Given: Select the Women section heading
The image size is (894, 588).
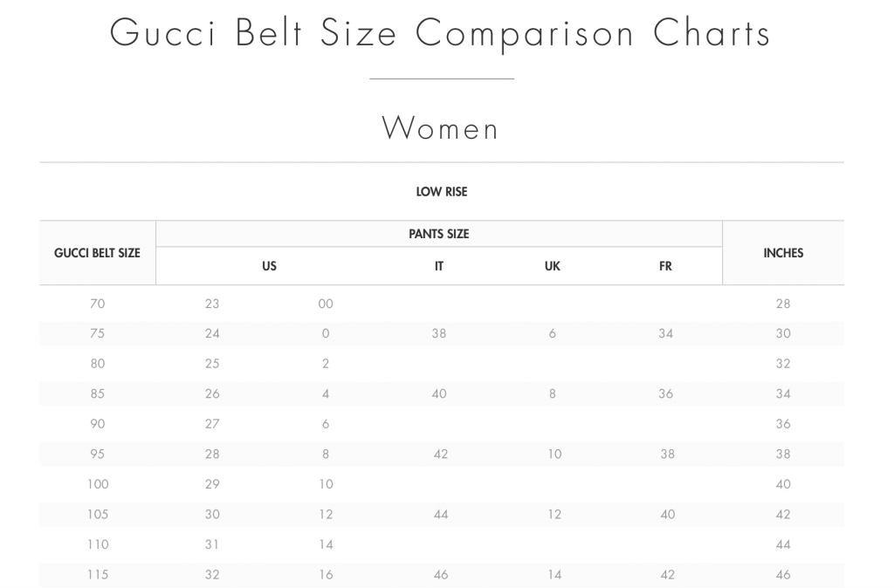Looking at the screenshot, I should pyautogui.click(x=441, y=128).
